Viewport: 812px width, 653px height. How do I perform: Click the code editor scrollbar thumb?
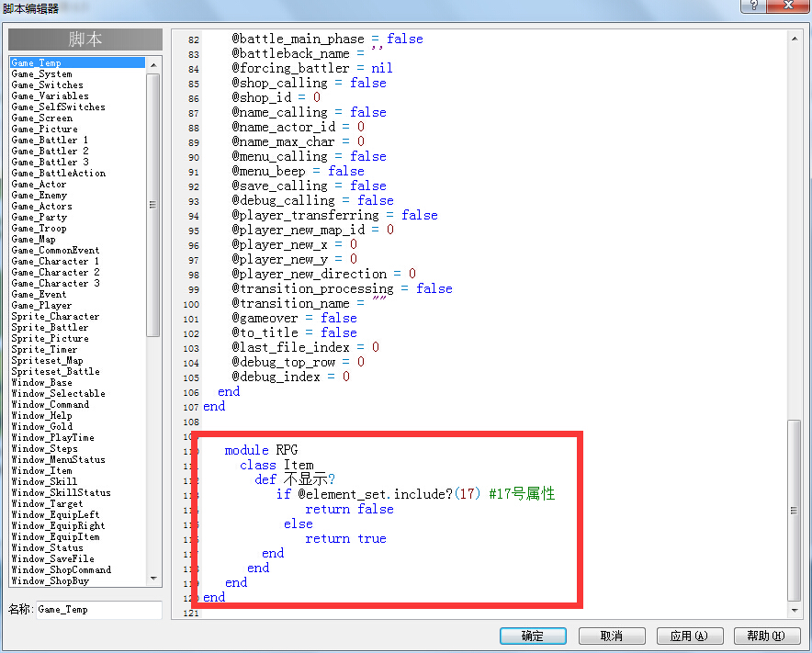point(795,511)
